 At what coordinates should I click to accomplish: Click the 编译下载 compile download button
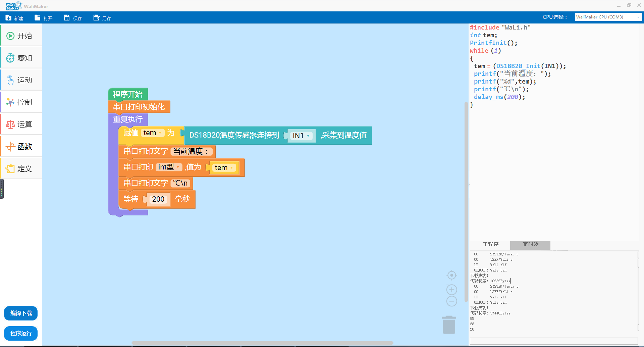pyautogui.click(x=21, y=313)
